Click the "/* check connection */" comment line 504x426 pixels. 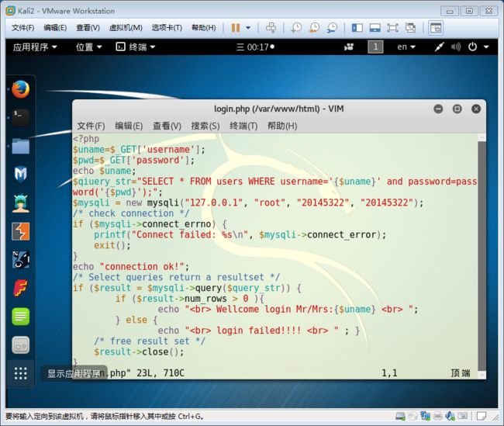pos(131,213)
